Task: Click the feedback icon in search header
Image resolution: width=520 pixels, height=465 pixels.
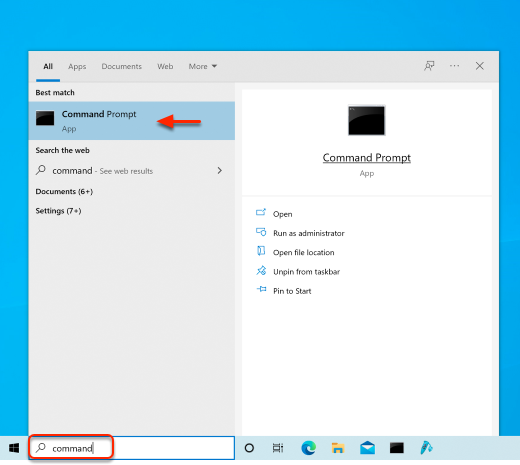Action: pyautogui.click(x=429, y=66)
